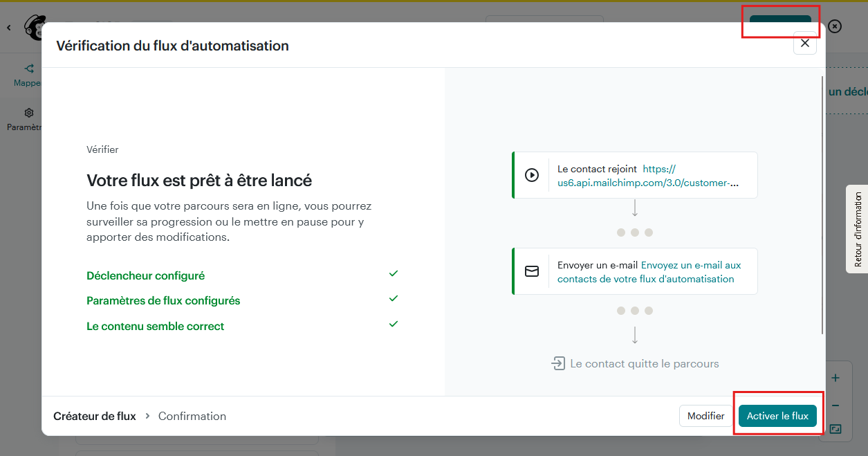
Task: Open the Paramètres gear icon in the sidebar
Action: point(29,113)
